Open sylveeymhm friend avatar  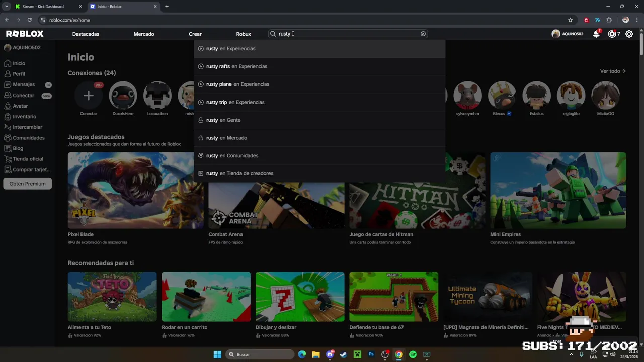(467, 96)
